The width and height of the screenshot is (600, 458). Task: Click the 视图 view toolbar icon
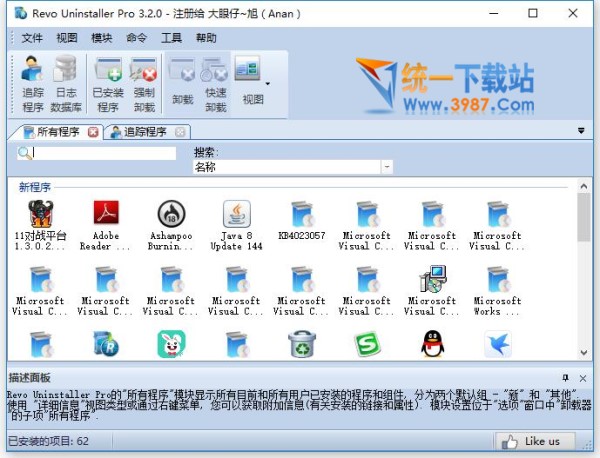[x=250, y=81]
